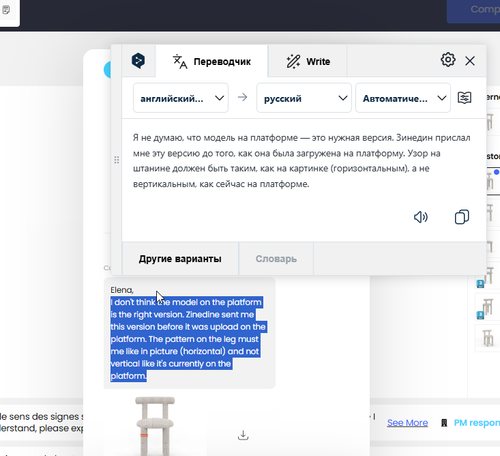Select the Словарь tab

click(x=276, y=259)
